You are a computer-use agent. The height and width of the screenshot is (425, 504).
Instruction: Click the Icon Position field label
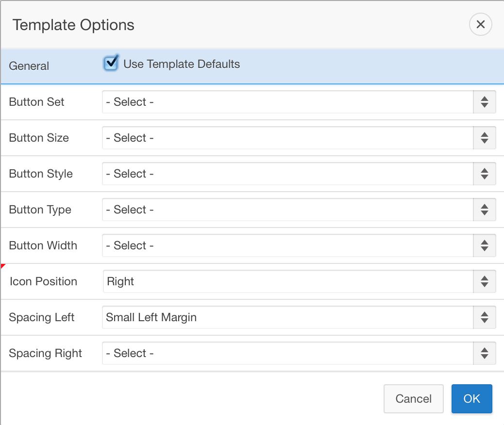[43, 281]
